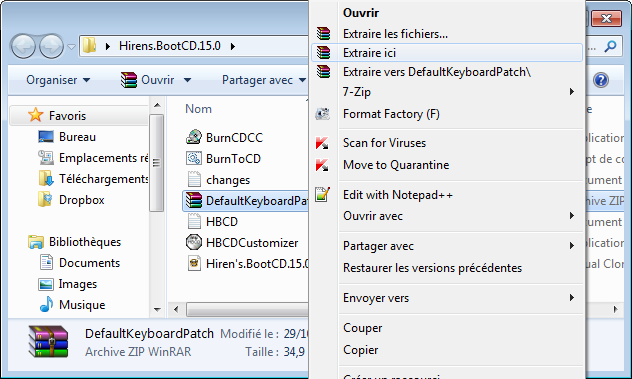Click the sidebar vertical scrollbar thumb
Screen dimensions: 632x379
pyautogui.click(x=156, y=163)
